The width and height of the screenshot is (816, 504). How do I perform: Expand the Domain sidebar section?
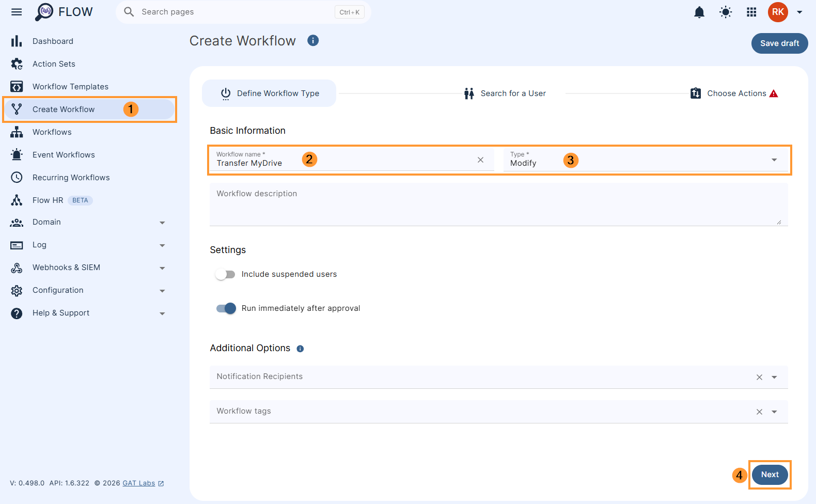(x=162, y=223)
